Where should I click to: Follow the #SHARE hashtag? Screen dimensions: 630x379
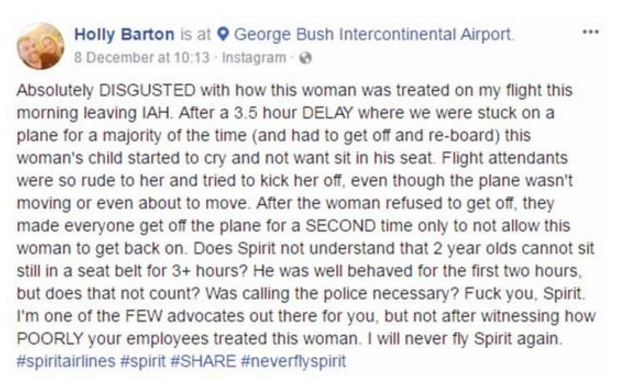tap(203, 361)
